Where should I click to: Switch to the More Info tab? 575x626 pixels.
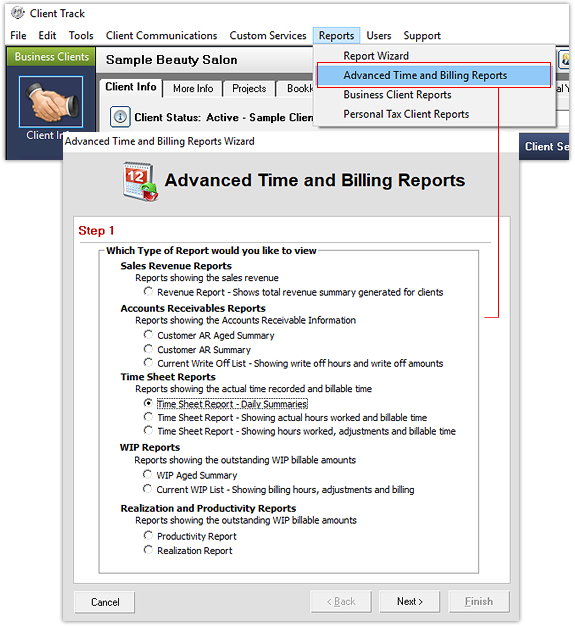click(x=193, y=89)
